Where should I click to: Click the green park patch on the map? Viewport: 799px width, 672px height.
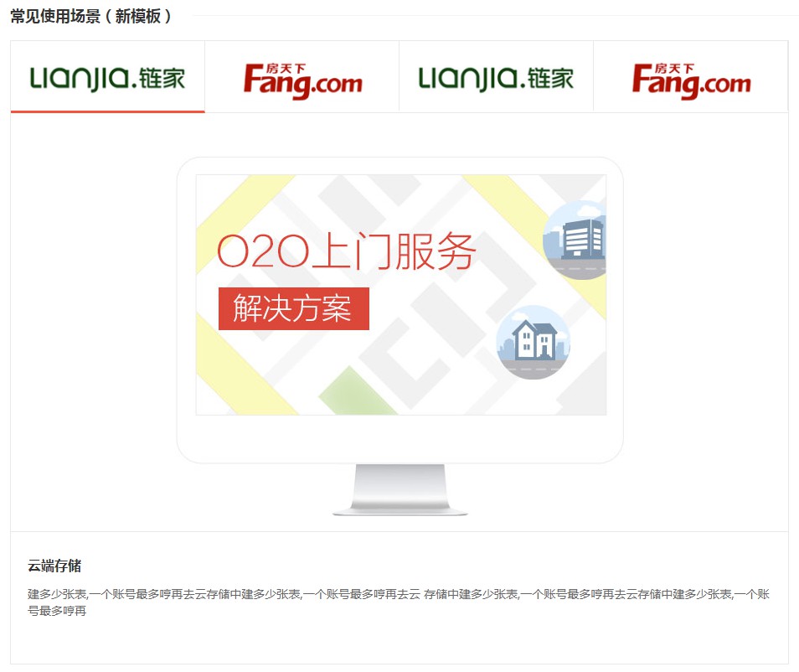click(x=357, y=391)
